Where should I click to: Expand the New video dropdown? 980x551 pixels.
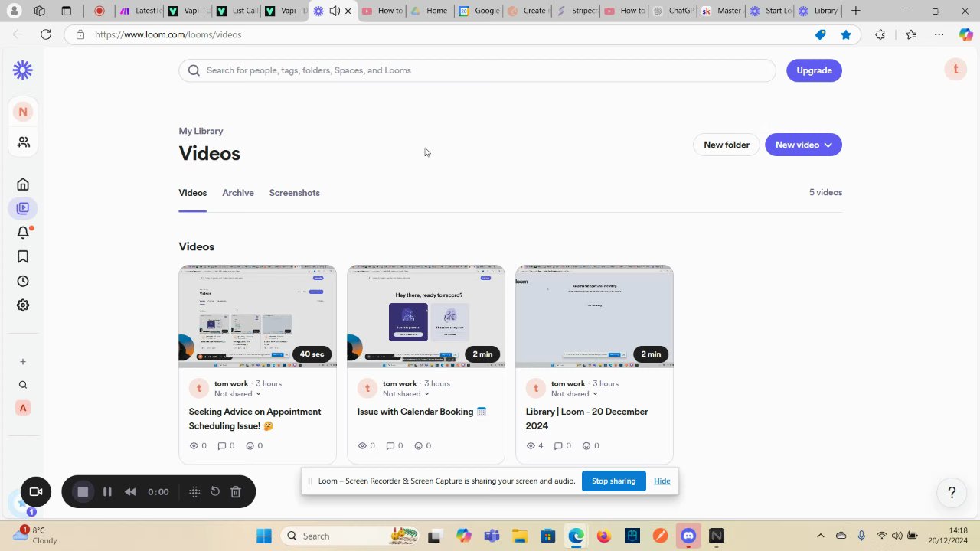tap(828, 145)
